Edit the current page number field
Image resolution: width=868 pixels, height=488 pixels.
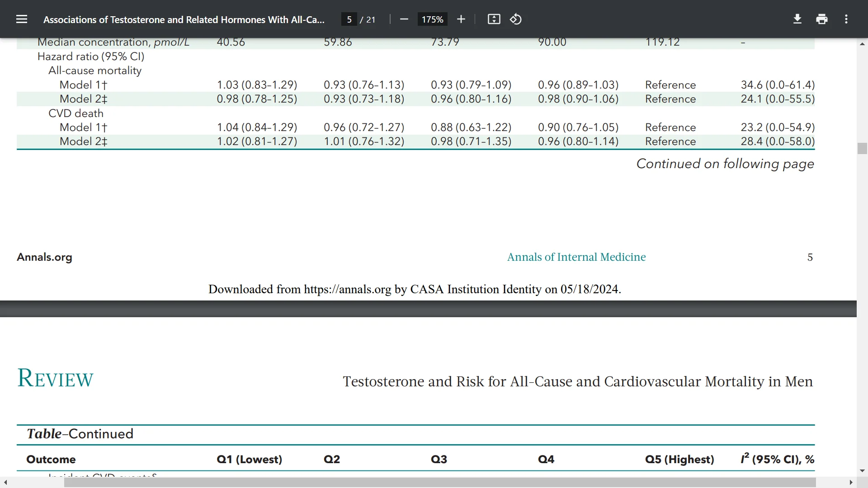tap(349, 19)
